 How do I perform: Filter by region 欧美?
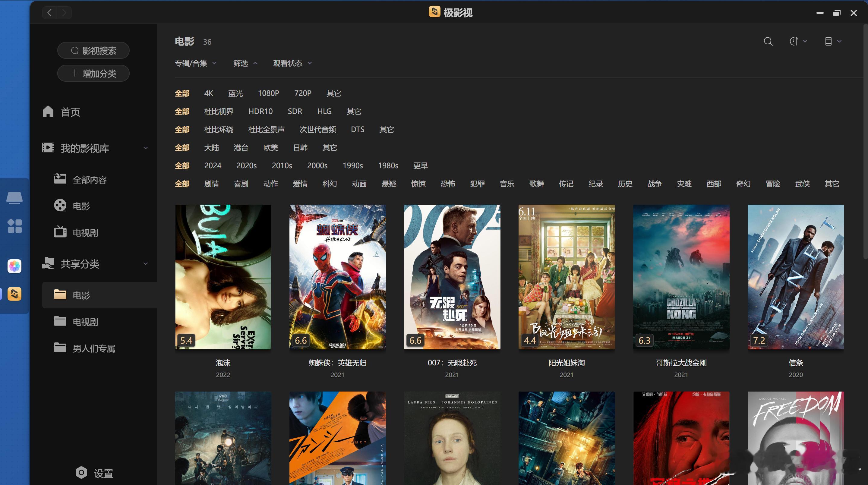pos(270,148)
